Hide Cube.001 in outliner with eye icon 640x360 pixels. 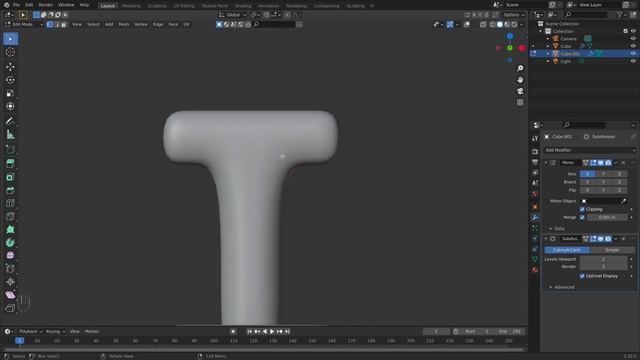click(x=633, y=53)
